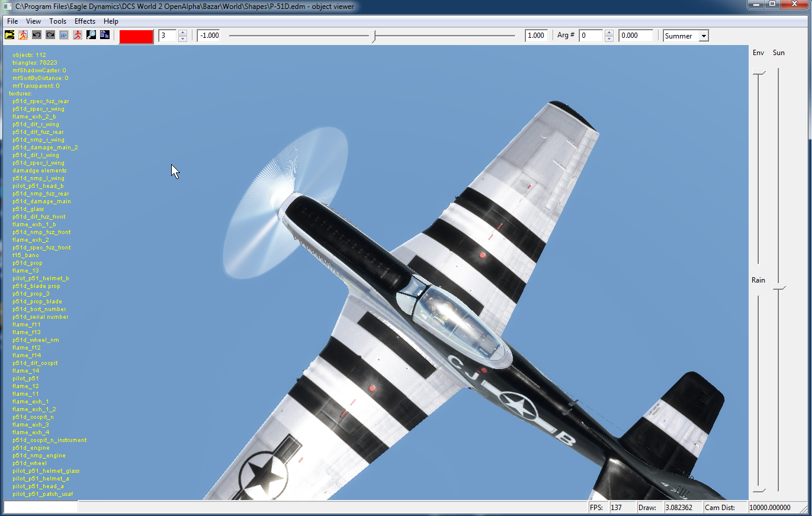Click the redo arrow toolbar icon
Viewport: 812px width, 516px height.
(x=50, y=36)
